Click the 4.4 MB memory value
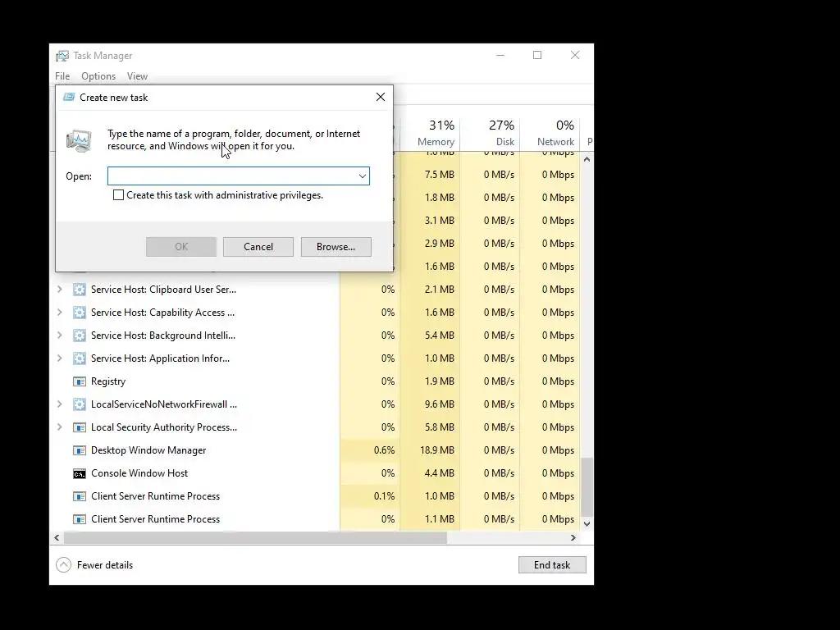The image size is (840, 630). [x=440, y=473]
